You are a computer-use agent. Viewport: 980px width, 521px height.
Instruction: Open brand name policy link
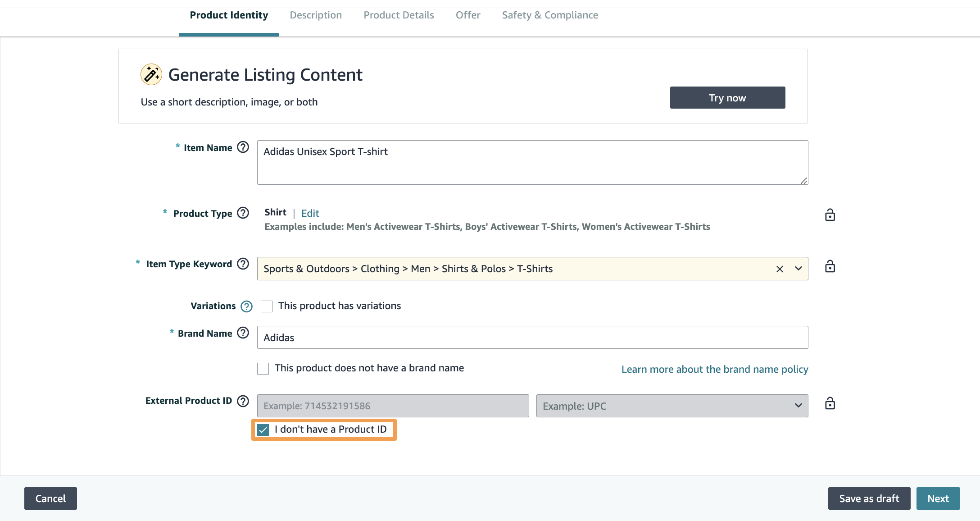tap(714, 369)
